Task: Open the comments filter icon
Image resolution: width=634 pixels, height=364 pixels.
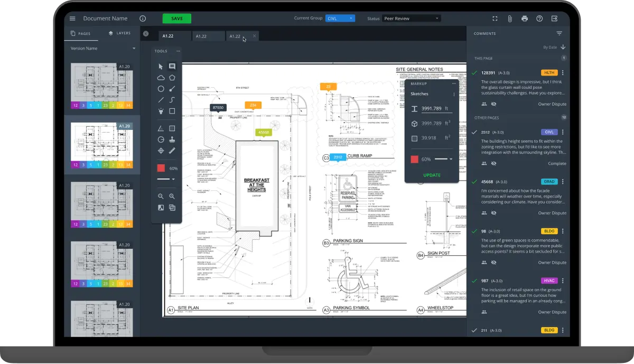Action: pyautogui.click(x=560, y=33)
